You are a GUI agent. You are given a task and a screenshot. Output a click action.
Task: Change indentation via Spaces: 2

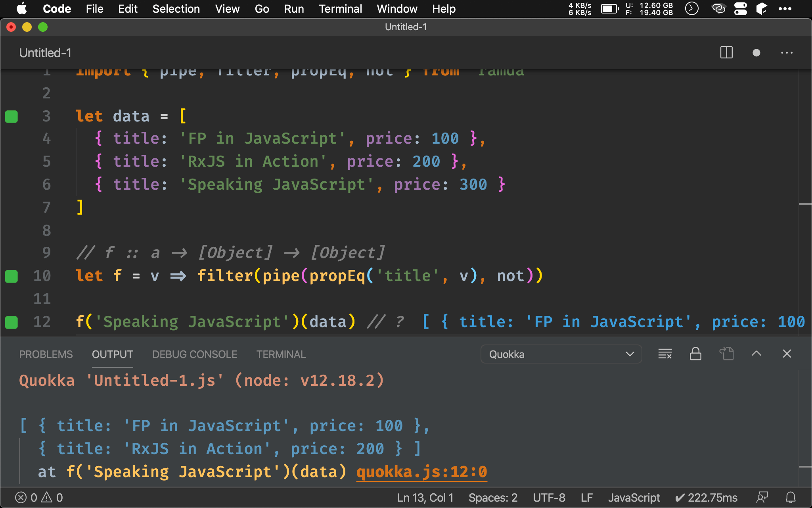click(493, 498)
